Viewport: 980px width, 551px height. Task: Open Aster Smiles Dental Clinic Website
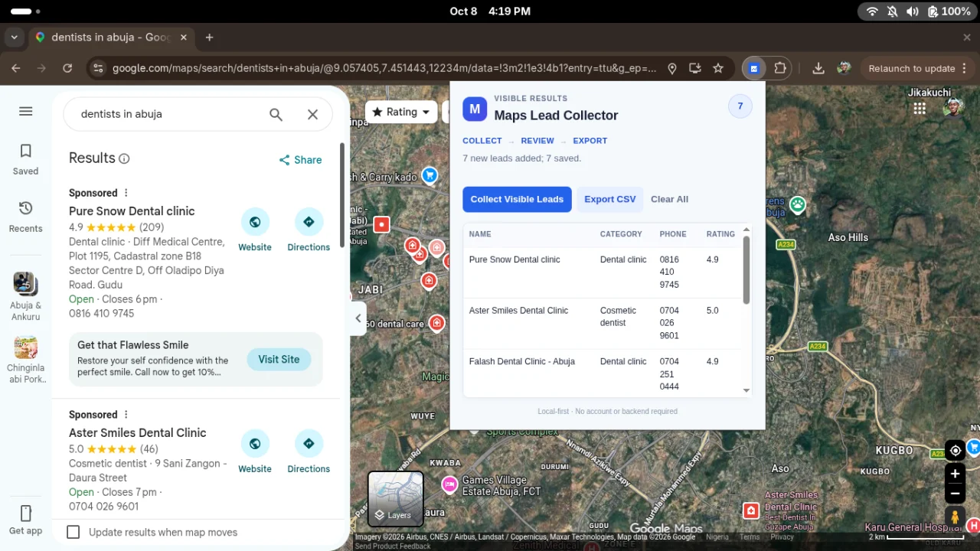coord(255,452)
